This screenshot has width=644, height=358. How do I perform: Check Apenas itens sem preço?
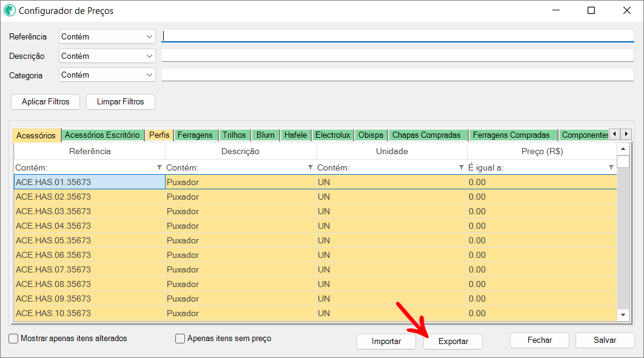tap(179, 339)
